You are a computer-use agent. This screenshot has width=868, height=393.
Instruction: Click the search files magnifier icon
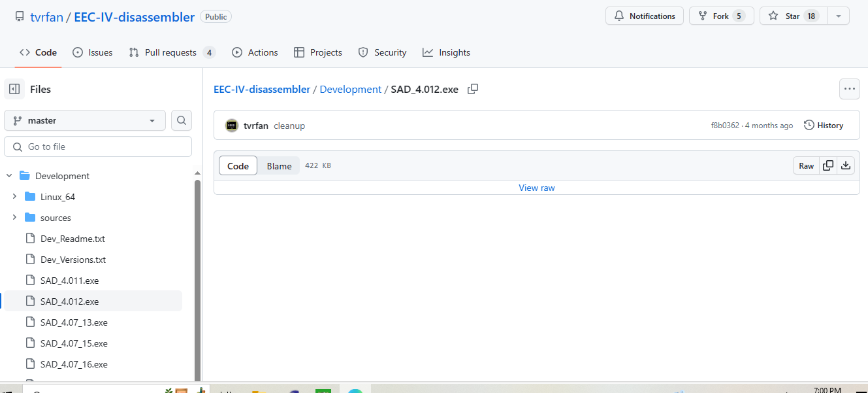[x=182, y=120]
